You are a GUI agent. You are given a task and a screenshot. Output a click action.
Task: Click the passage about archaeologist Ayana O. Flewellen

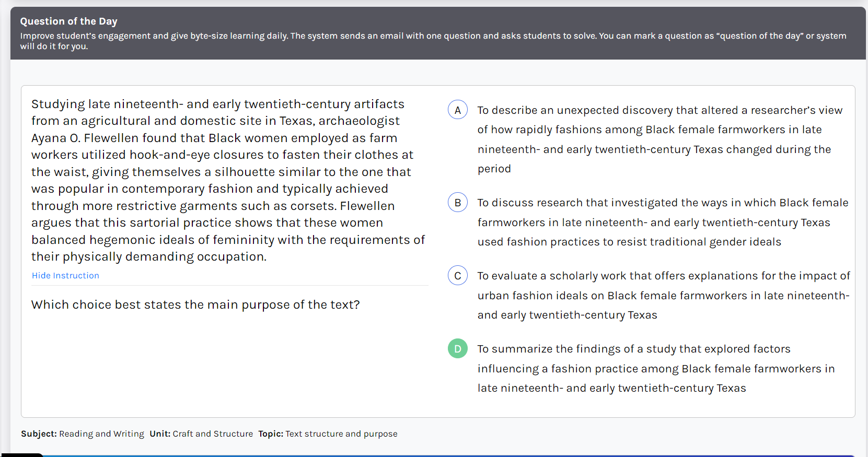(228, 180)
